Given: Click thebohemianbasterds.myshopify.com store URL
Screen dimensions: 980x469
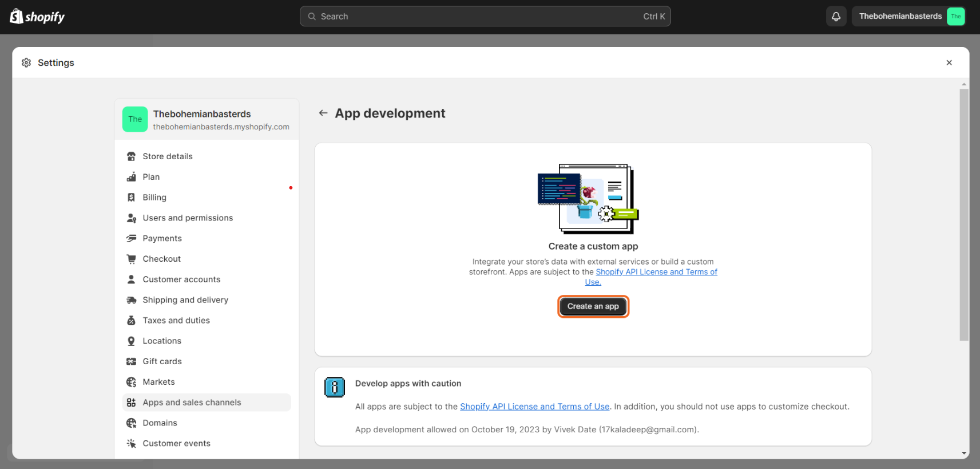Looking at the screenshot, I should pos(221,127).
